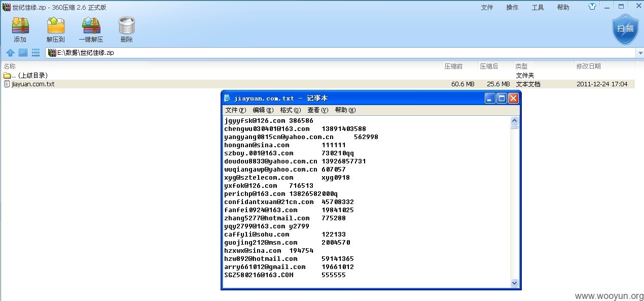Click the line starting with jgyyfsk@126.com
Image resolution: width=644 pixels, height=301 pixels.
tap(269, 121)
